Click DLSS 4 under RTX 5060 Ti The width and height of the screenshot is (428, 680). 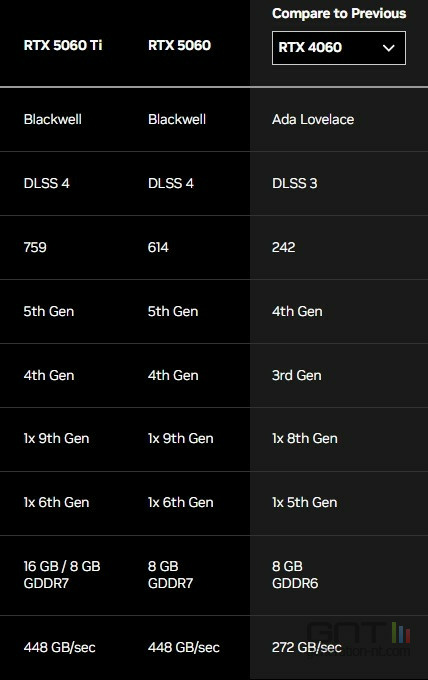[46, 183]
